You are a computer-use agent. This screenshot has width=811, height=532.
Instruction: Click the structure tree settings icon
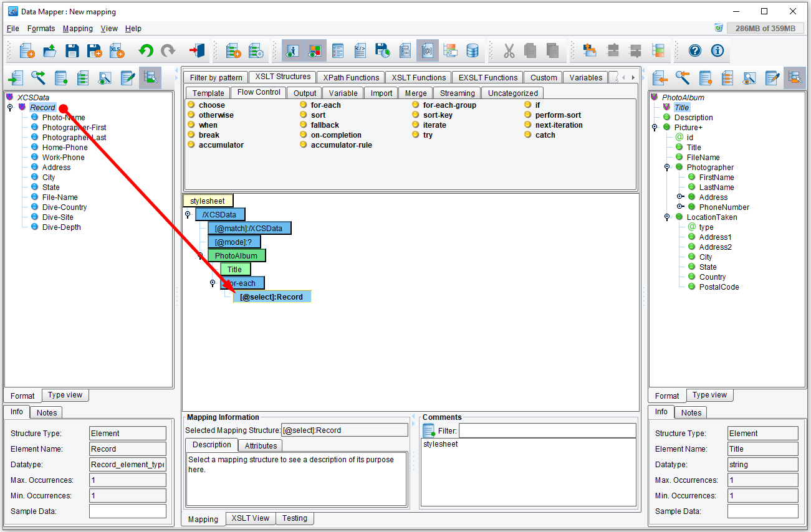point(256,51)
